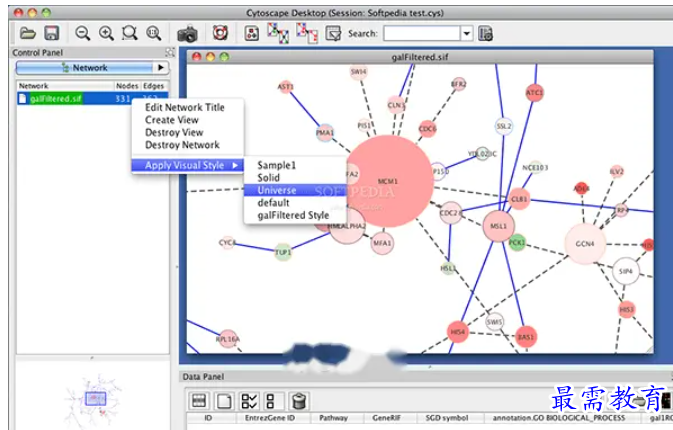Select the HIS4 node
The image size is (673, 430).
click(x=458, y=332)
